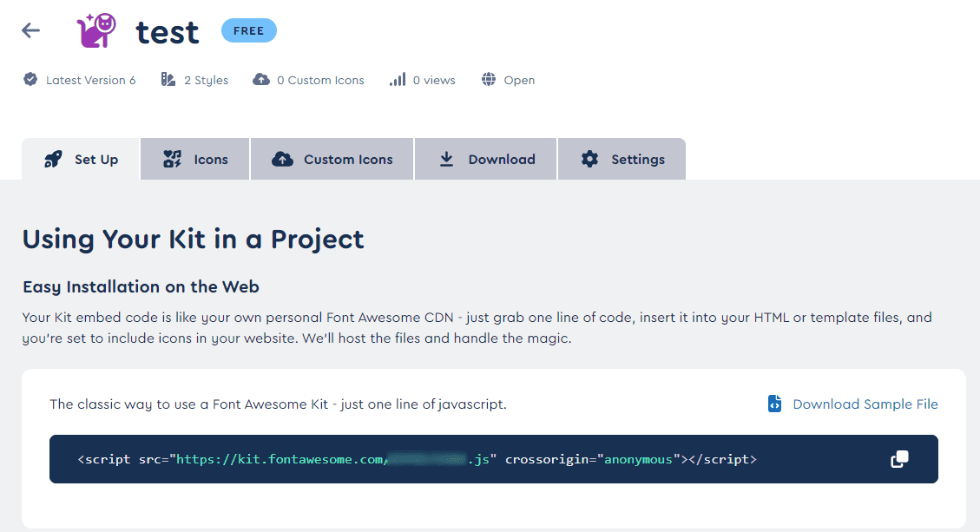The image size is (980, 532).
Task: Switch to the Icons tab
Action: [195, 160]
